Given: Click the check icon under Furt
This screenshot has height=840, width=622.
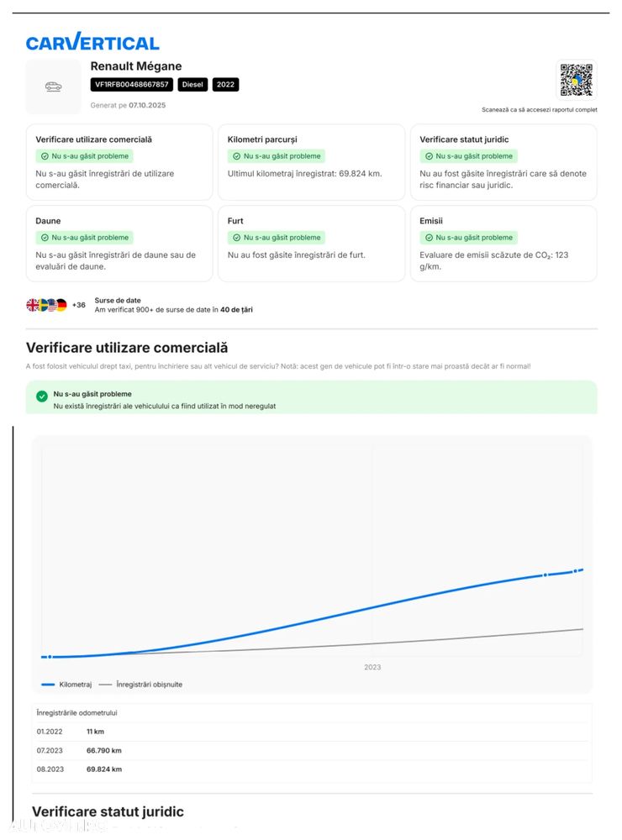Looking at the screenshot, I should click(x=237, y=238).
